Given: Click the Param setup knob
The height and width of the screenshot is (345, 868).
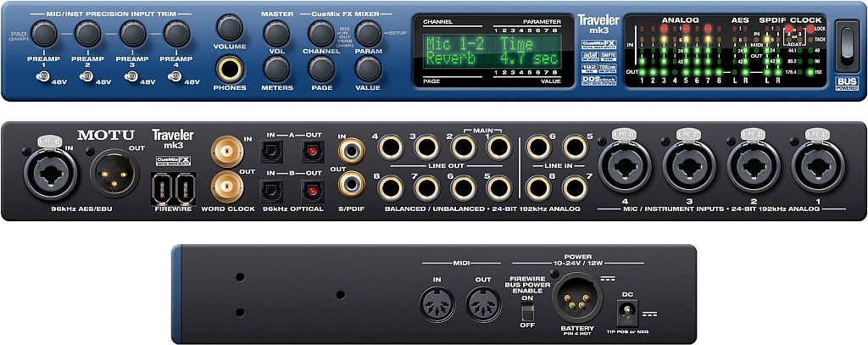Looking at the screenshot, I should [x=368, y=33].
